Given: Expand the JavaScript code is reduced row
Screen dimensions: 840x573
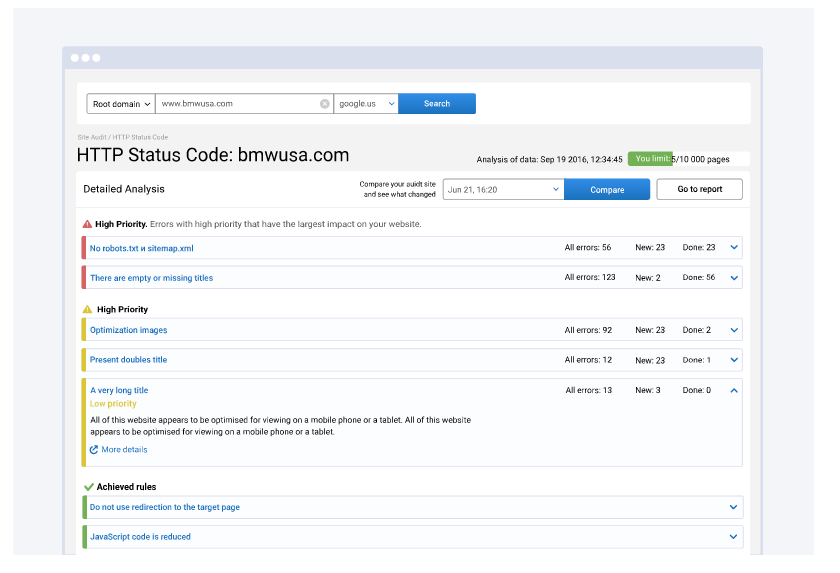Looking at the screenshot, I should pos(733,537).
